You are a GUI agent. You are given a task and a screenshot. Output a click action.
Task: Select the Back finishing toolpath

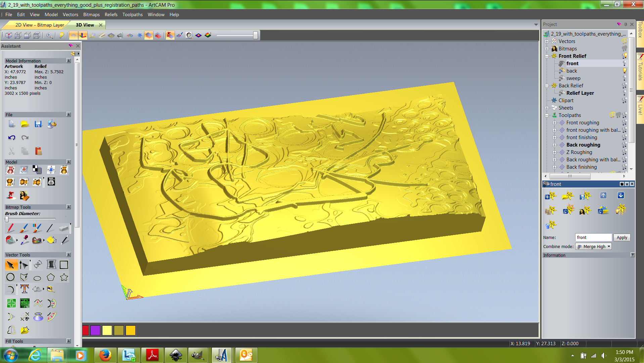pos(582,167)
